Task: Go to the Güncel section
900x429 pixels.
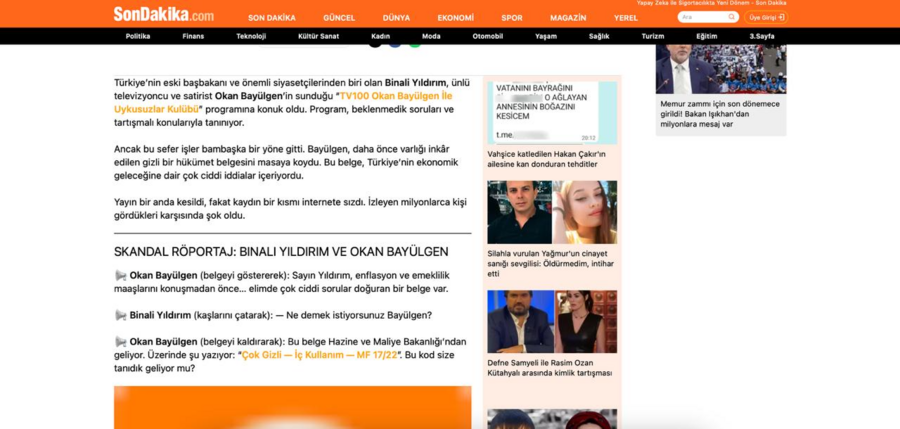Action: [339, 18]
